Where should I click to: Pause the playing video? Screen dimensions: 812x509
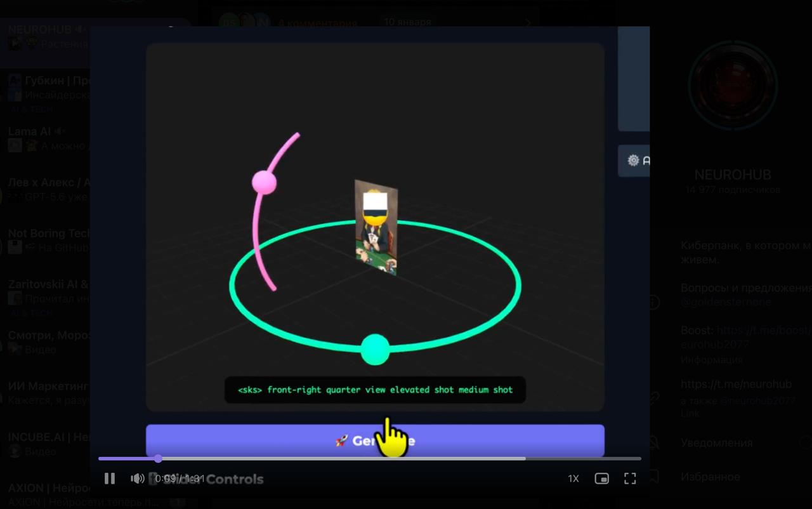click(x=110, y=479)
